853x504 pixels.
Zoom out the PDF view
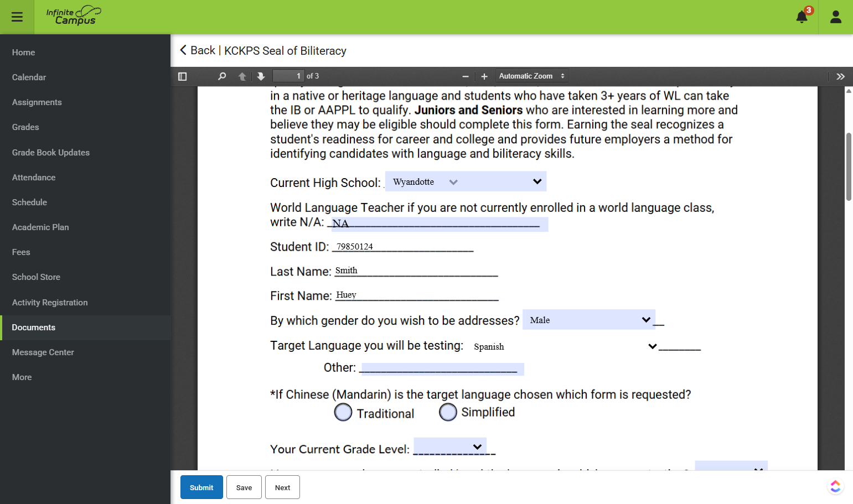pyautogui.click(x=466, y=76)
